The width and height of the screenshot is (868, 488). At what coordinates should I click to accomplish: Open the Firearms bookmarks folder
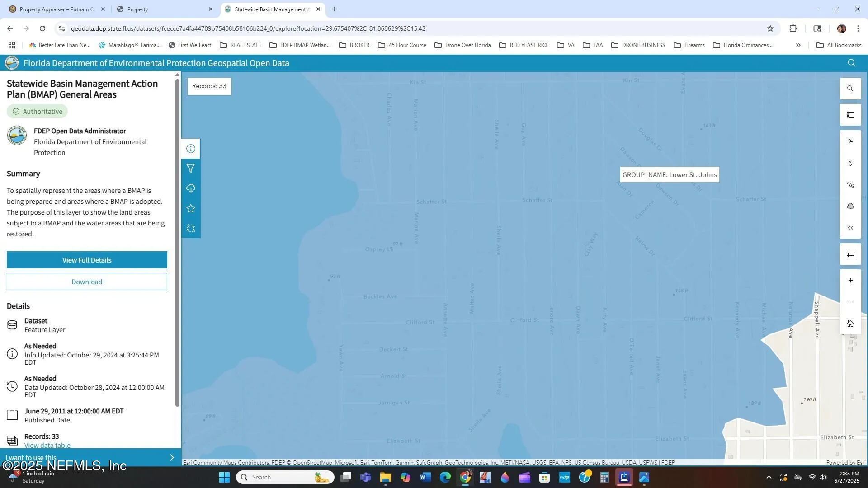tap(689, 45)
